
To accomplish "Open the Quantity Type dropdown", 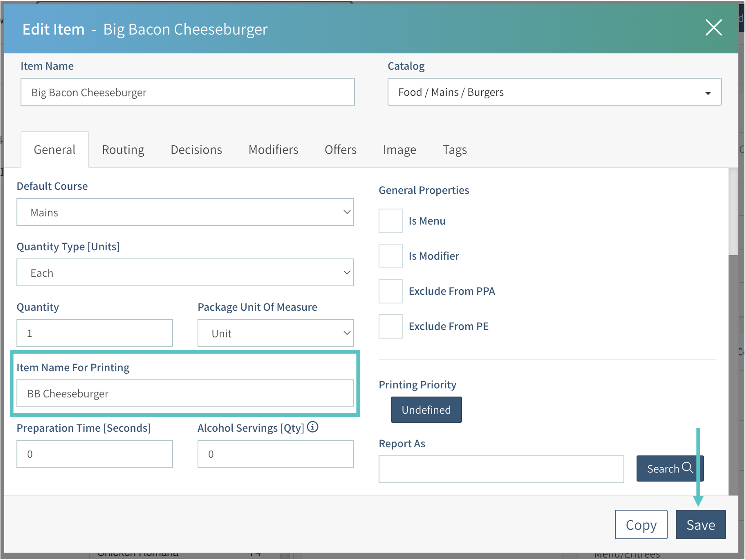I will pos(185,272).
